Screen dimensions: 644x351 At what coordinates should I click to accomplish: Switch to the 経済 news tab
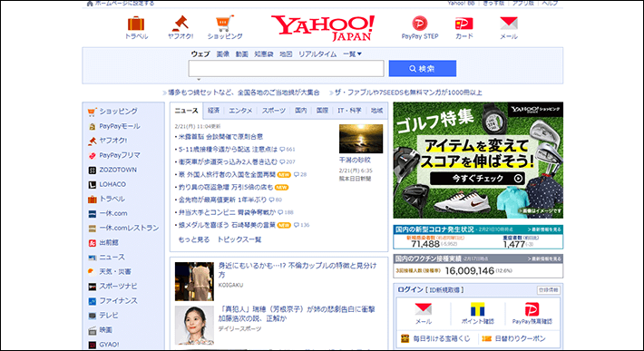(x=213, y=111)
